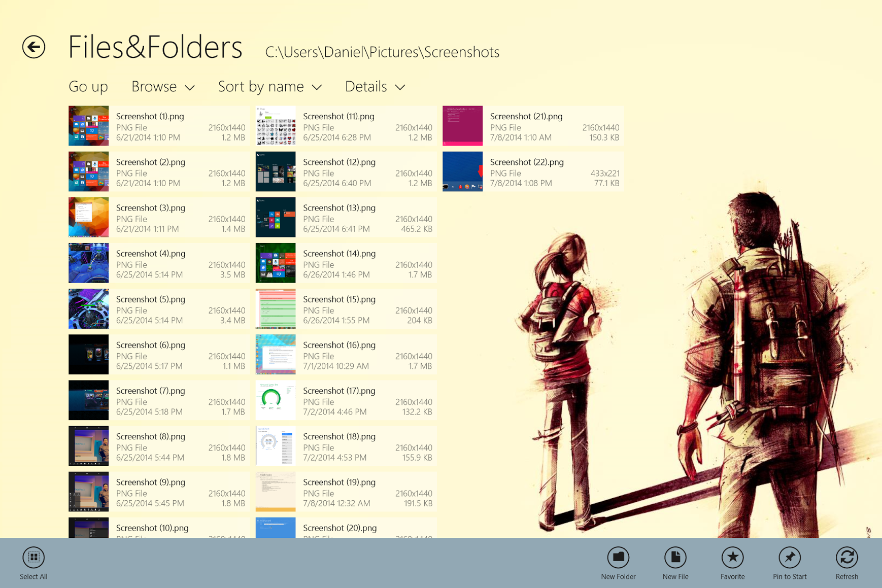Open thumbnail of Screenshot (22).png
Screen dimensions: 882x588
tap(462, 171)
